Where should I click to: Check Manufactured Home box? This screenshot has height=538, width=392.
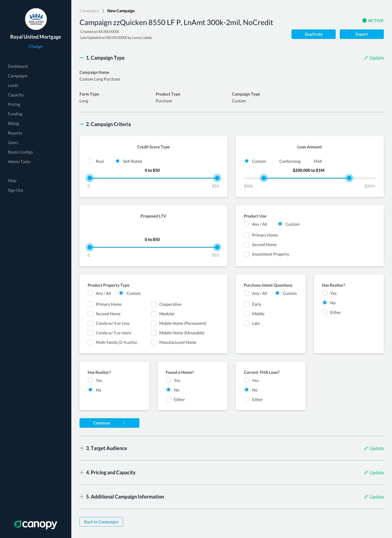154,342
